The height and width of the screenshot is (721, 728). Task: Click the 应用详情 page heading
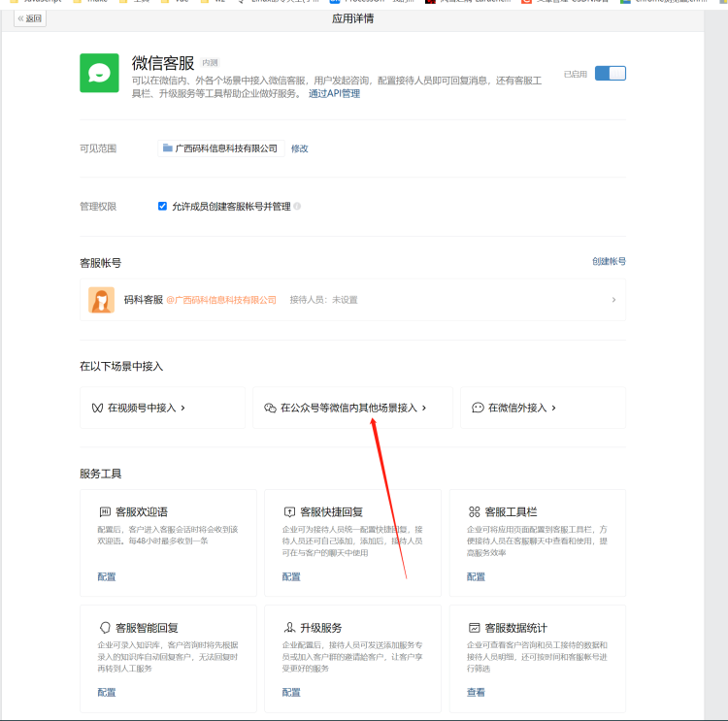[x=353, y=18]
